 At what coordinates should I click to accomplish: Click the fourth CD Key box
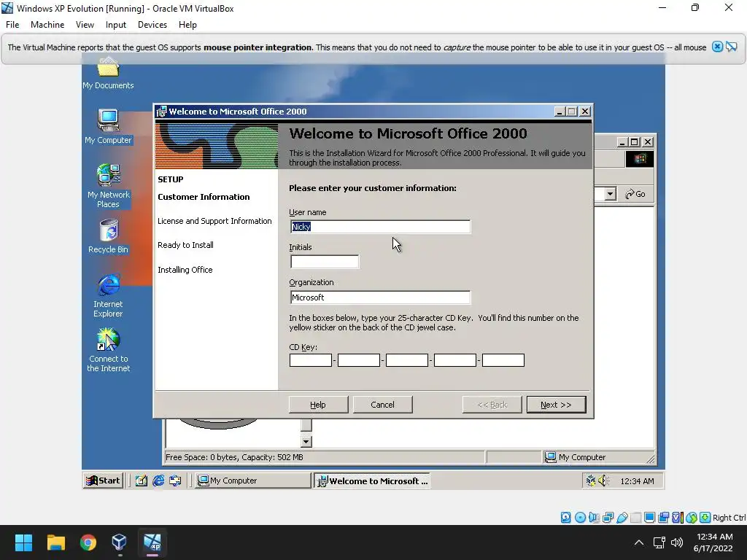coord(455,360)
